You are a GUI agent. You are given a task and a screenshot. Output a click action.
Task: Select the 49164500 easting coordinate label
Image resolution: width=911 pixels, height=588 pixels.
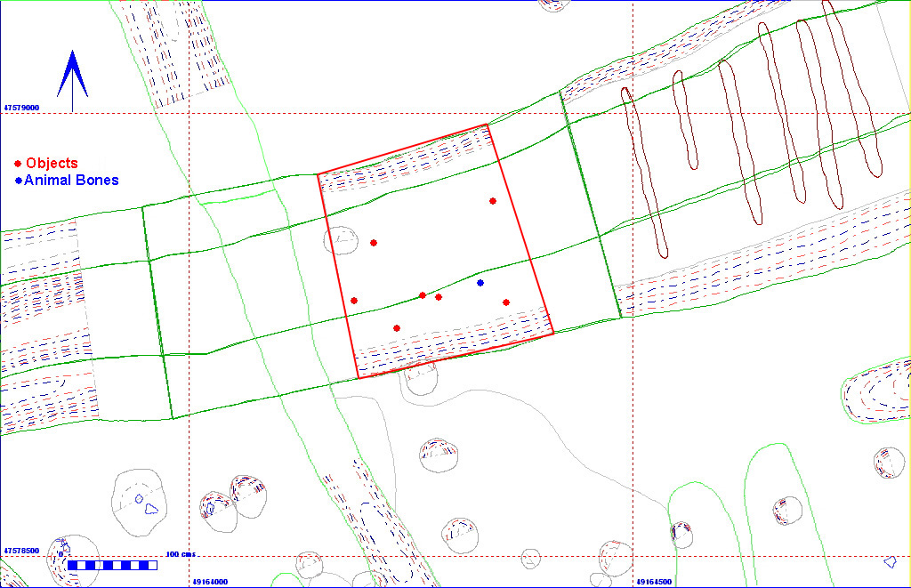coord(655,582)
